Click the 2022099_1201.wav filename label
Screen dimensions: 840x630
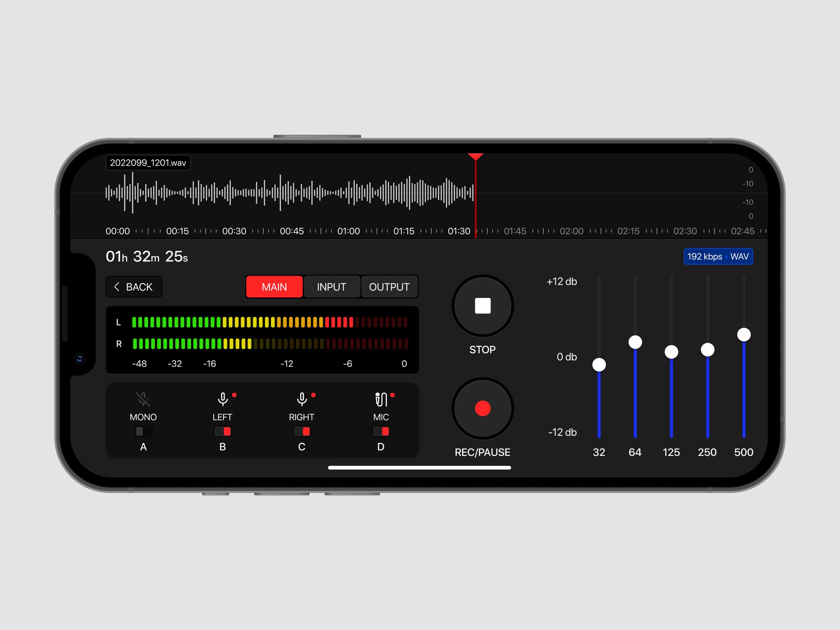click(x=148, y=163)
